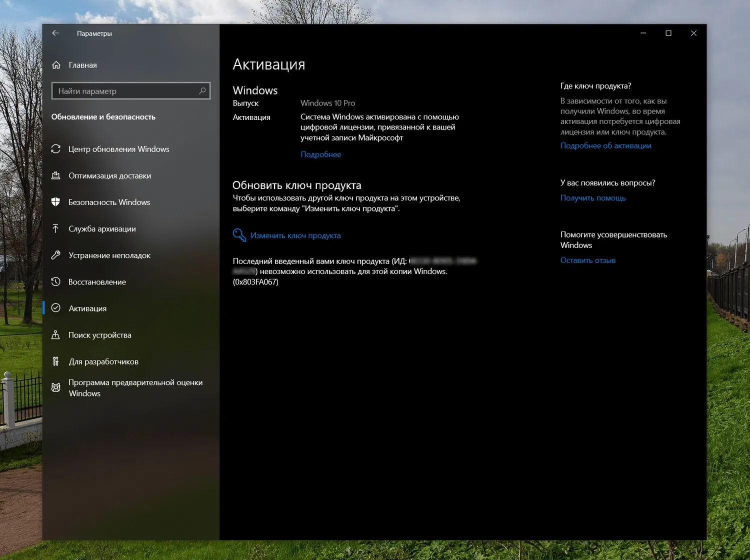Viewport: 750px width, 560px height.
Task: Click the Безопасность Windows shield icon
Action: click(56, 202)
